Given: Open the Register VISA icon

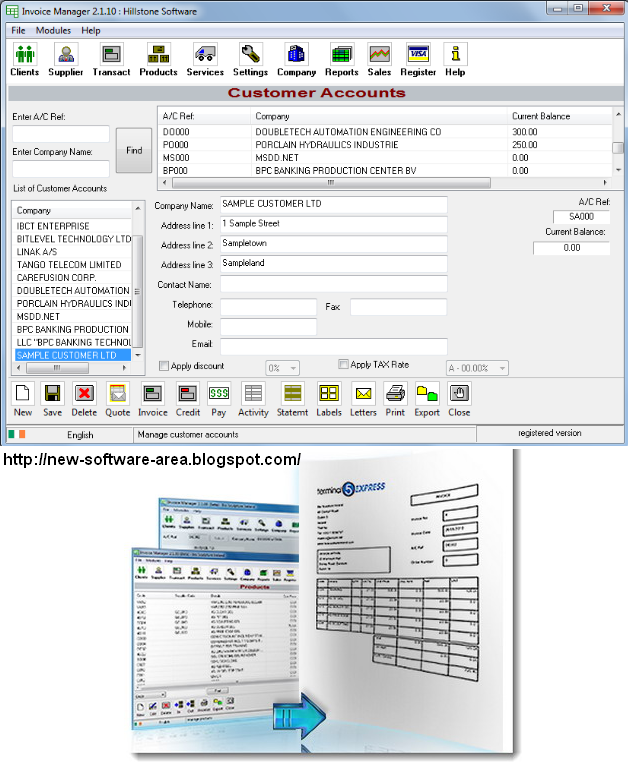Looking at the screenshot, I should pos(418,54).
